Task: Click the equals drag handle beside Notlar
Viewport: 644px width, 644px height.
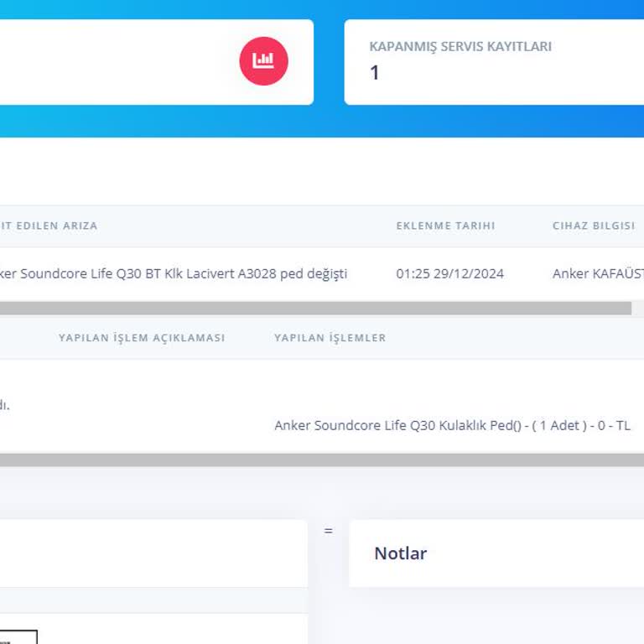Action: (x=328, y=531)
